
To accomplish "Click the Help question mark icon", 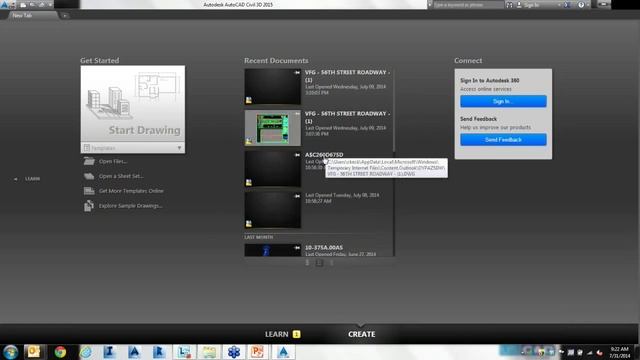I will point(581,5).
